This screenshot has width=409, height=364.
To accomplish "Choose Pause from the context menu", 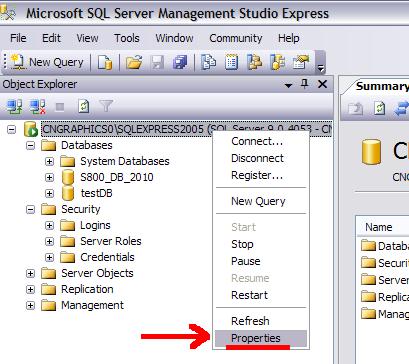I will (261, 261).
